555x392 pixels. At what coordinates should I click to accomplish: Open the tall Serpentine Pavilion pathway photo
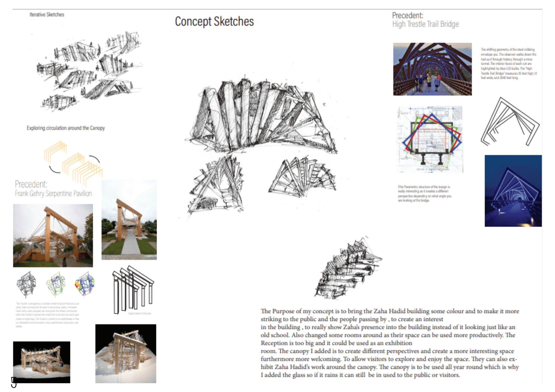[129, 220]
